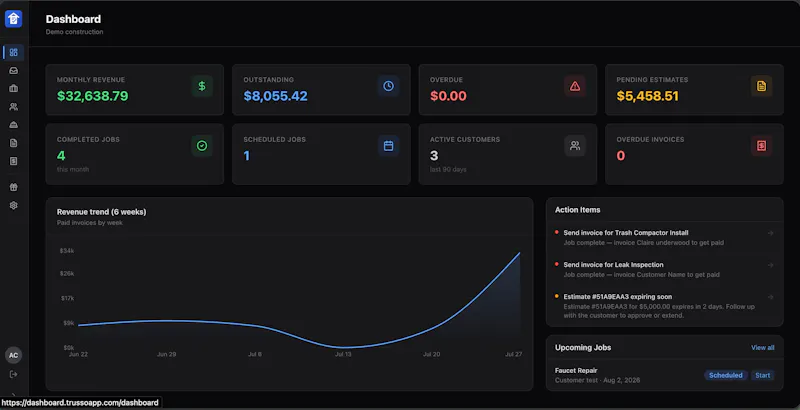The image size is (800, 410).
Task: Click the Trusso house logo
Action: 14,19
